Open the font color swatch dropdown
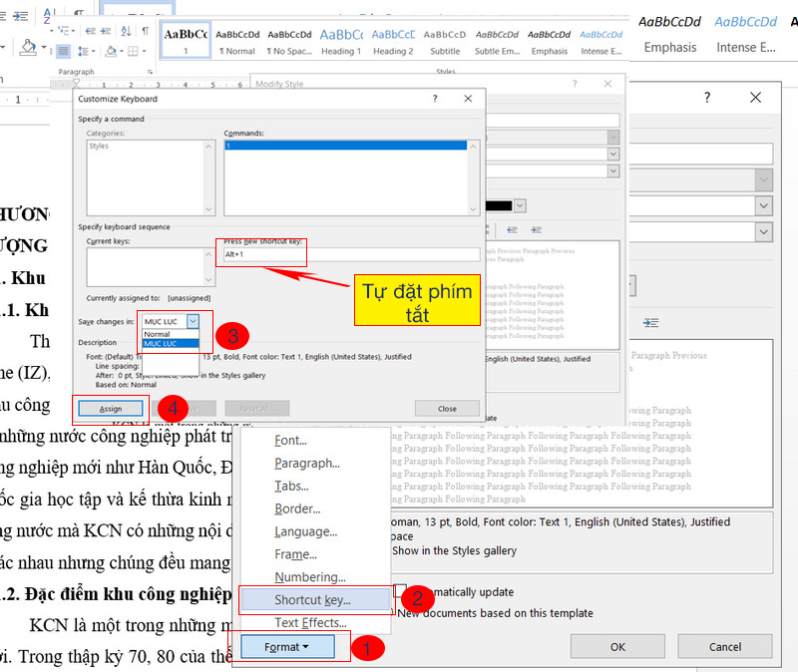The width and height of the screenshot is (798, 672). coord(521,206)
